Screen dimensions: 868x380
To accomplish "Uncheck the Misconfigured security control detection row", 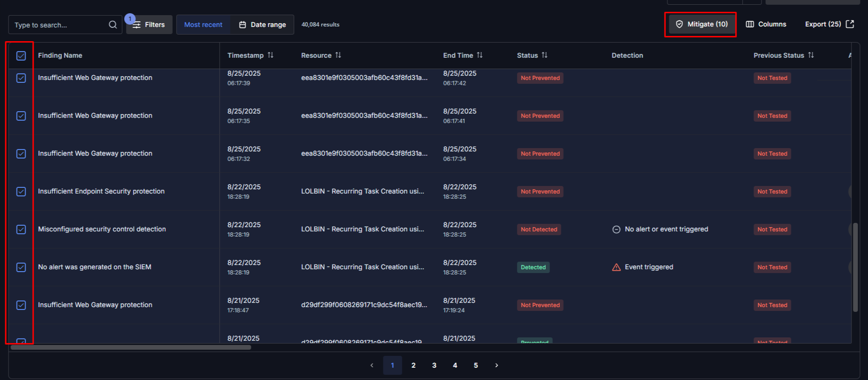I will click(21, 230).
